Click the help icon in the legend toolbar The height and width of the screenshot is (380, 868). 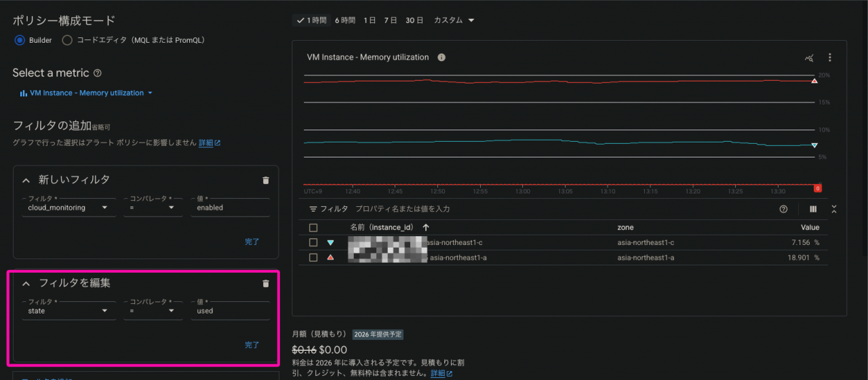(784, 209)
